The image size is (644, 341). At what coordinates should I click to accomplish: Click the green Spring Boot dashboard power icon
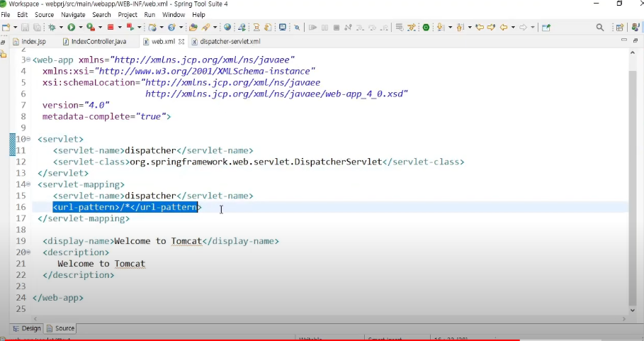click(x=426, y=28)
